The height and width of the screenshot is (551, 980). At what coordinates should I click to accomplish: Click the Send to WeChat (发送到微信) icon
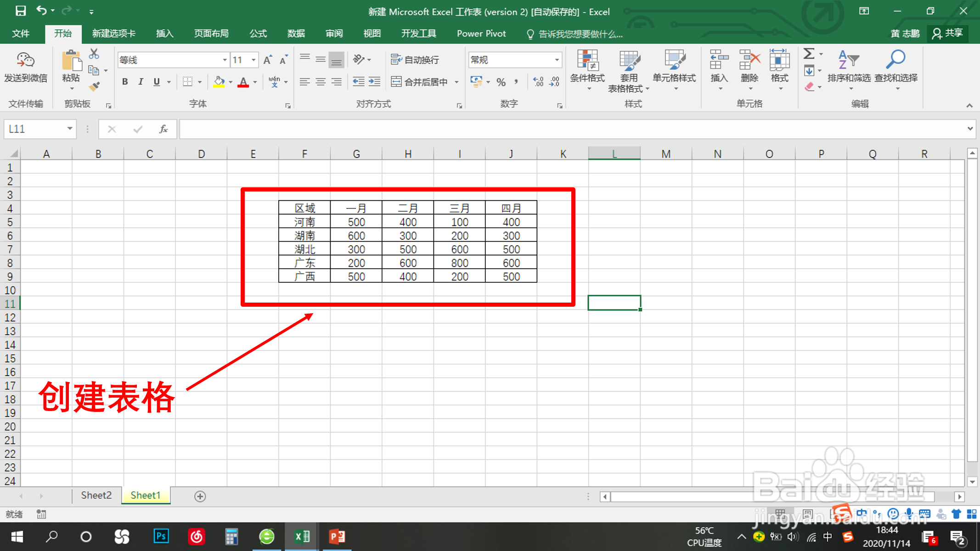(26, 67)
